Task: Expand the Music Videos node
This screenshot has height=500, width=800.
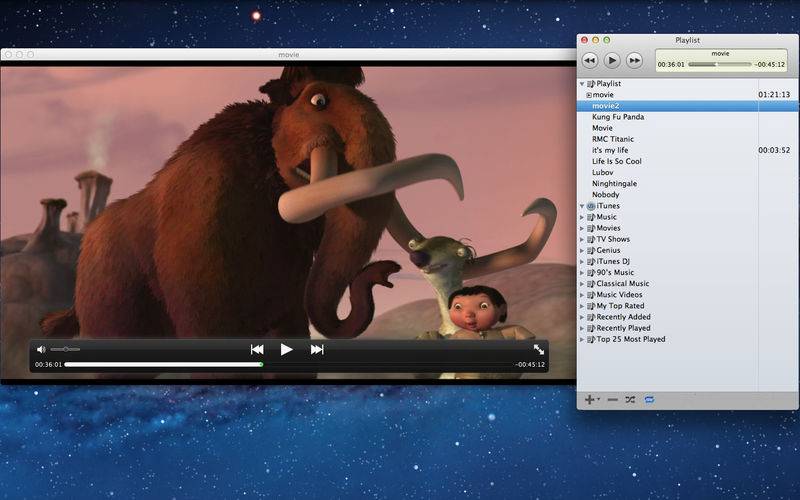Action: pyautogui.click(x=582, y=295)
